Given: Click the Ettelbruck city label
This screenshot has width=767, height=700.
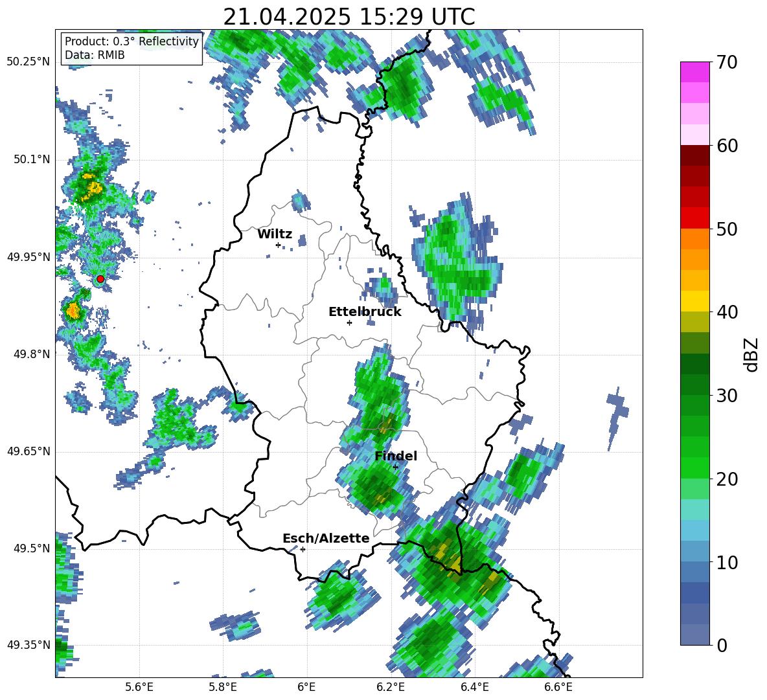Looking at the screenshot, I should click(365, 312).
